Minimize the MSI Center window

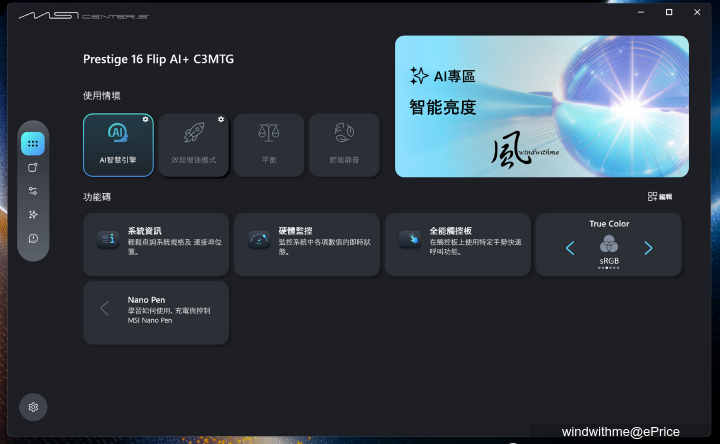tap(641, 12)
